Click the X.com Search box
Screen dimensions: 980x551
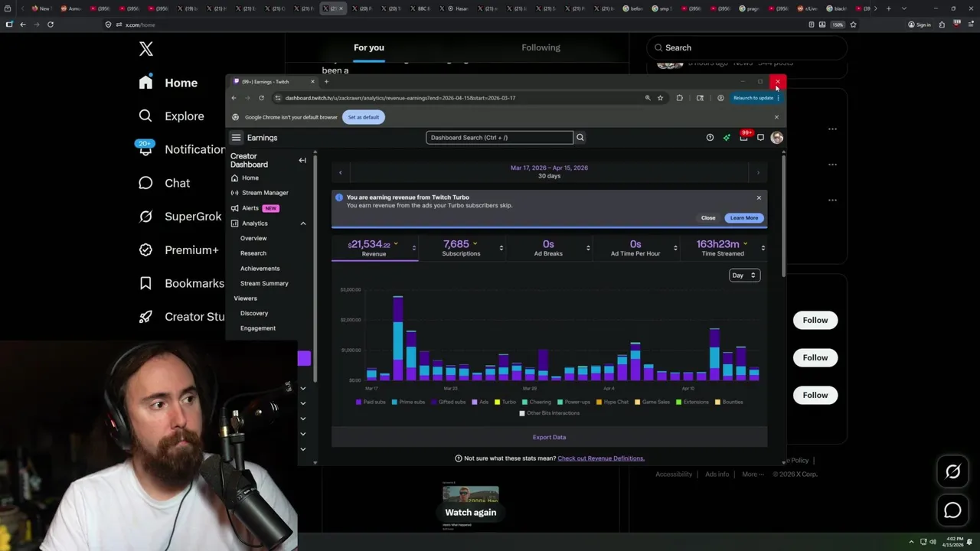tap(746, 47)
